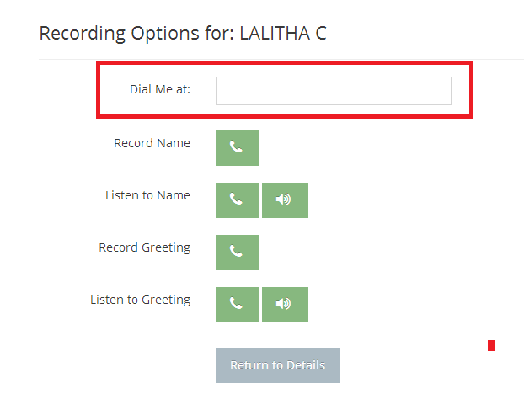Click the "Record Greeting" label text
524x420 pixels.
144,247
